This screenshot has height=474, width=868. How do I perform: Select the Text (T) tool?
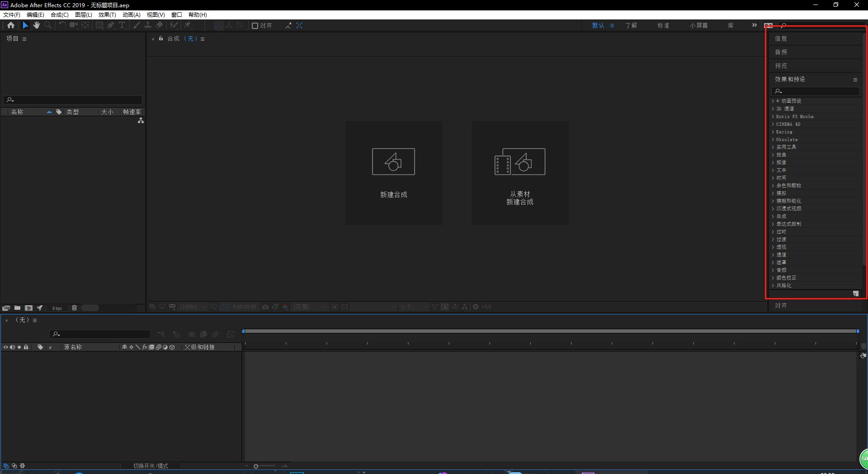(x=122, y=25)
